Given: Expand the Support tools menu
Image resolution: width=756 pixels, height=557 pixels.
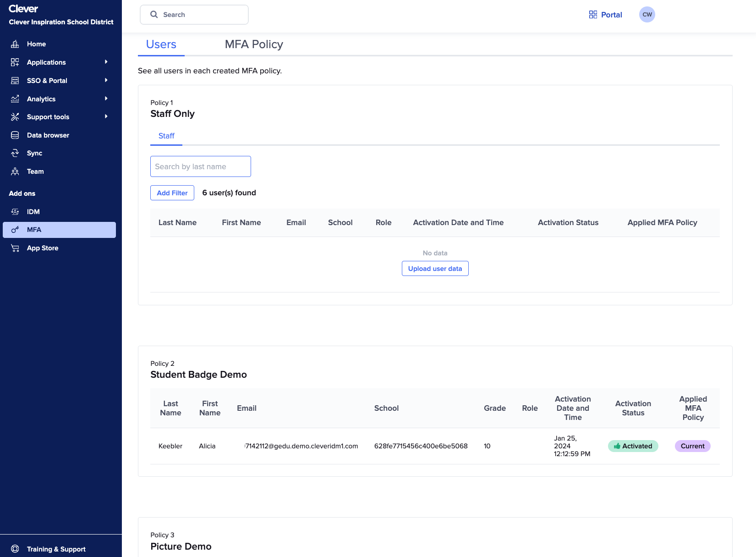Looking at the screenshot, I should click(x=48, y=116).
